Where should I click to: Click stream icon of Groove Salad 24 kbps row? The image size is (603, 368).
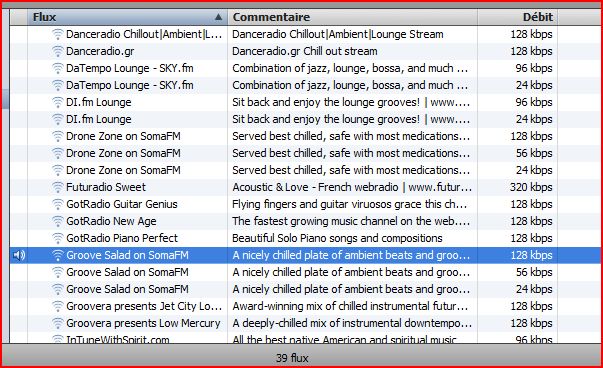tap(57, 289)
